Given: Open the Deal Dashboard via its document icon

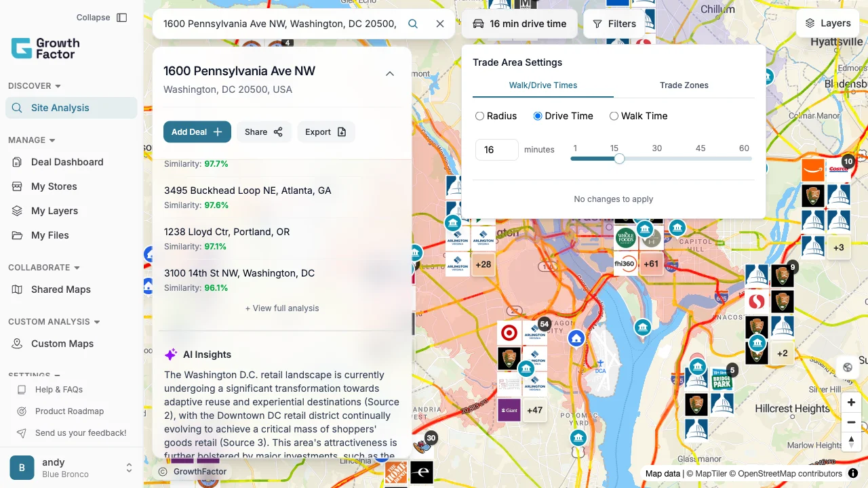Looking at the screenshot, I should coord(15,162).
